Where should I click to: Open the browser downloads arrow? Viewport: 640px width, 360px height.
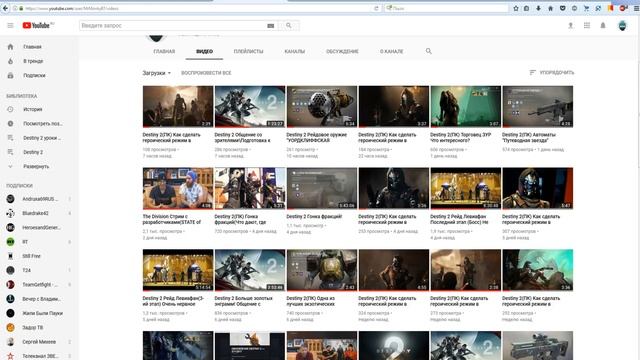[538, 8]
